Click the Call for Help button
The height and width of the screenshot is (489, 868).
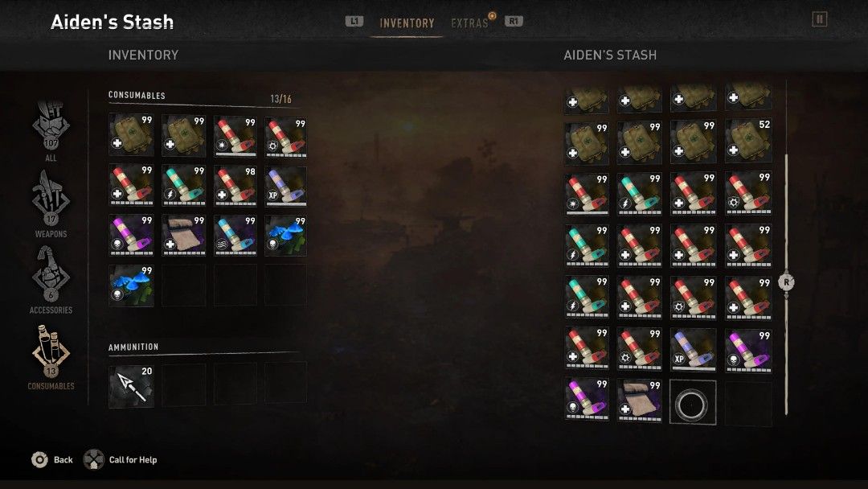[121, 460]
